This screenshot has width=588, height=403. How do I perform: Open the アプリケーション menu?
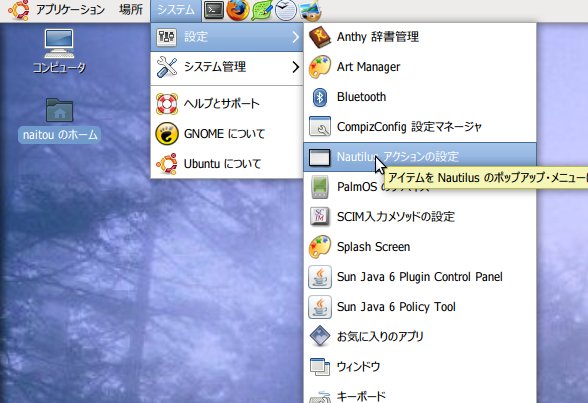[x=70, y=10]
